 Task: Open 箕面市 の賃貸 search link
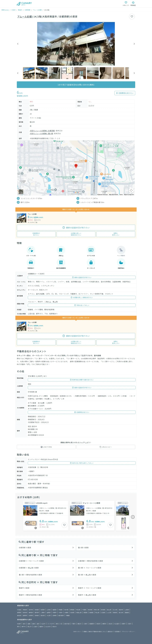coord(46,588)
